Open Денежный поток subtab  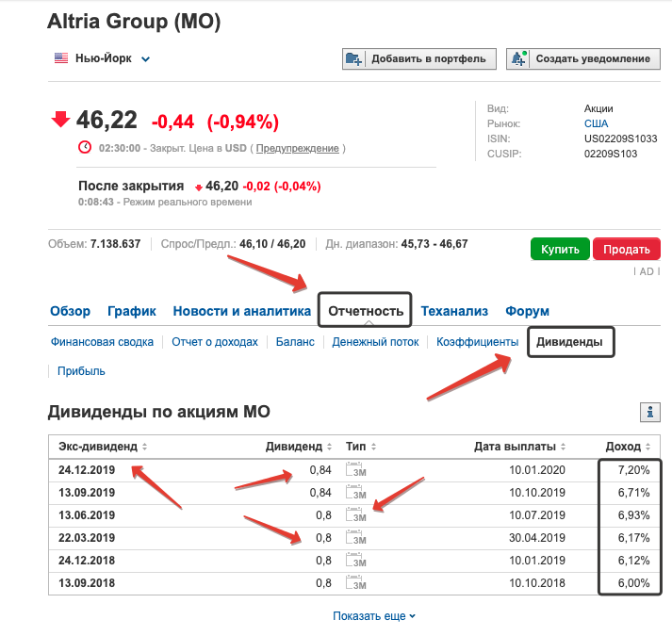(375, 342)
